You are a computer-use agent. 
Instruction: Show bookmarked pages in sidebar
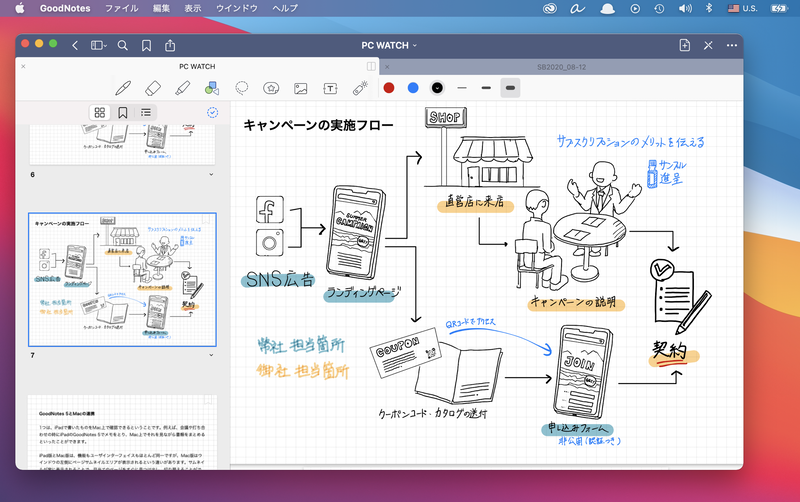pyautogui.click(x=123, y=113)
